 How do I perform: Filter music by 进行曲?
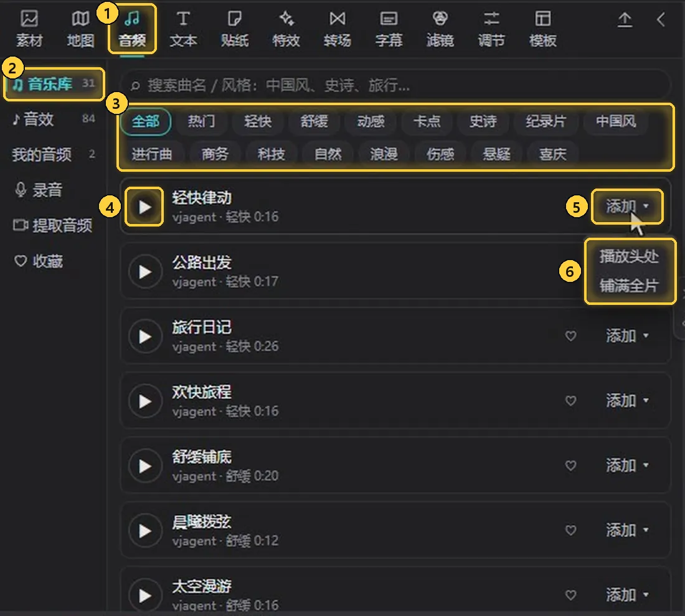pyautogui.click(x=151, y=154)
